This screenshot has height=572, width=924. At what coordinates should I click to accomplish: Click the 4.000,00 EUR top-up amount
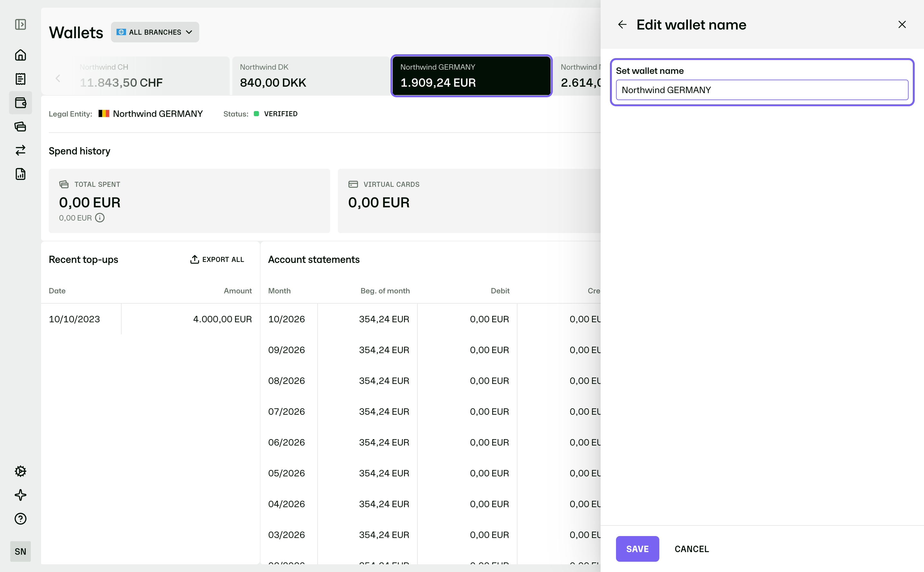pos(222,319)
